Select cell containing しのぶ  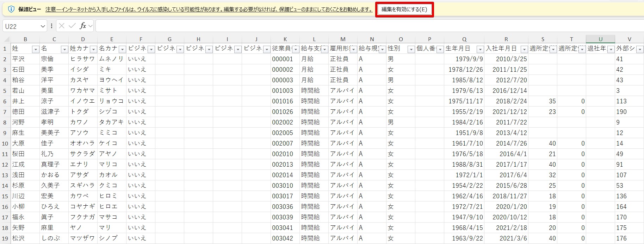click(x=54, y=238)
